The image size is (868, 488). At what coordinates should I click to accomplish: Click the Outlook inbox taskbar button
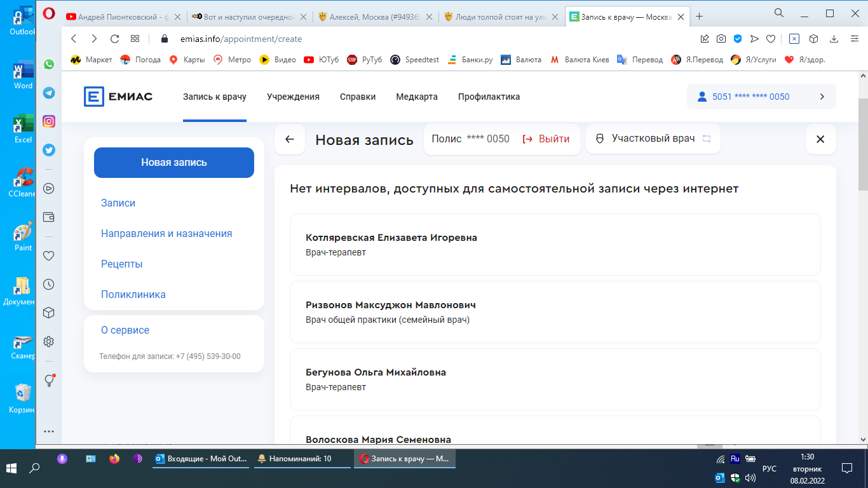coord(201,458)
